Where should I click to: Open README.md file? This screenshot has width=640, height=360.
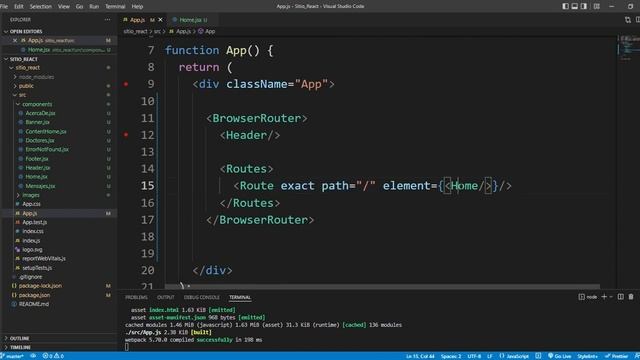[33, 304]
